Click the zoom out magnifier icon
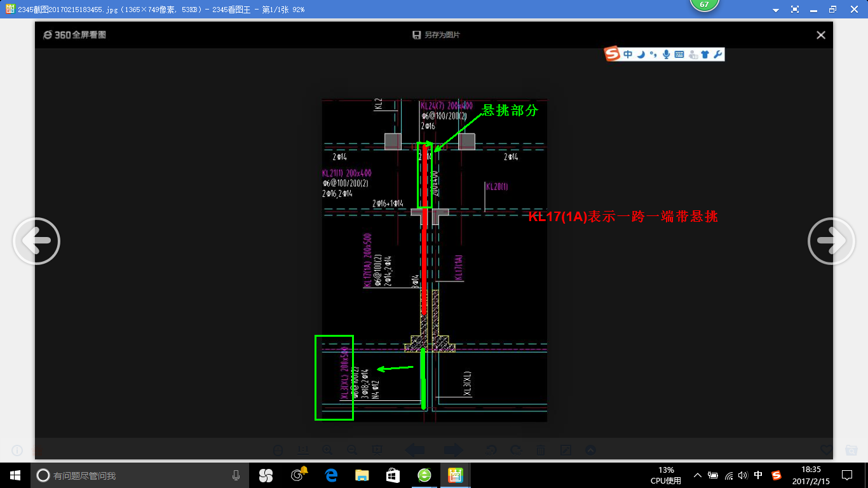868x488 pixels. pos(352,450)
